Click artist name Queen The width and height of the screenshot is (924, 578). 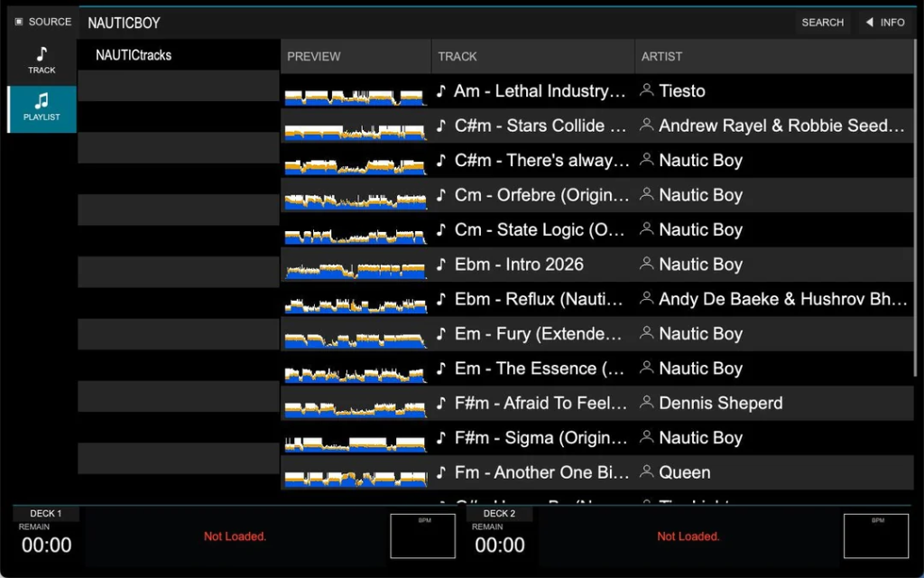[685, 472]
